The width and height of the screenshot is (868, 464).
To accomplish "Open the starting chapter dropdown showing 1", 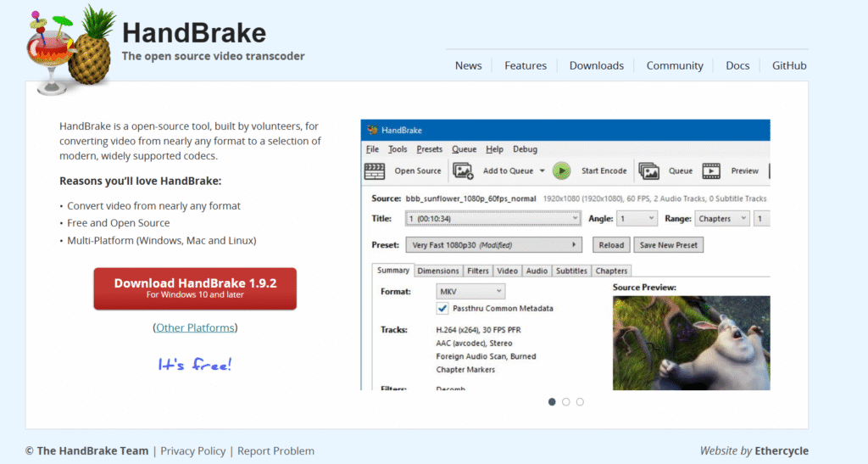I will 762,219.
